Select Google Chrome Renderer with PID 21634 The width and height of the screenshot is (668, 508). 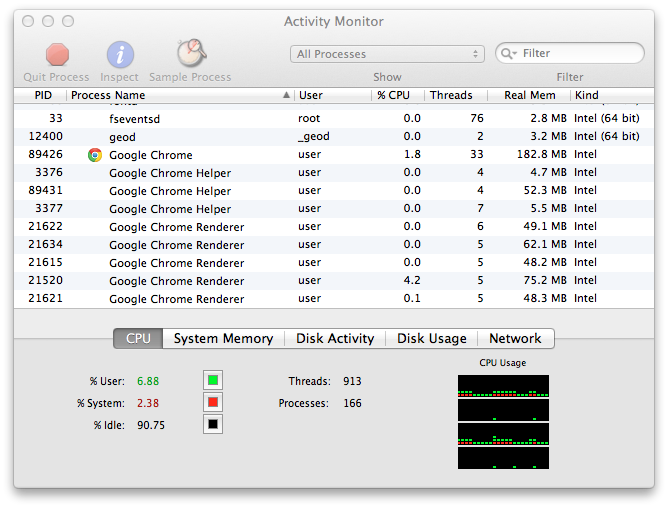click(334, 245)
